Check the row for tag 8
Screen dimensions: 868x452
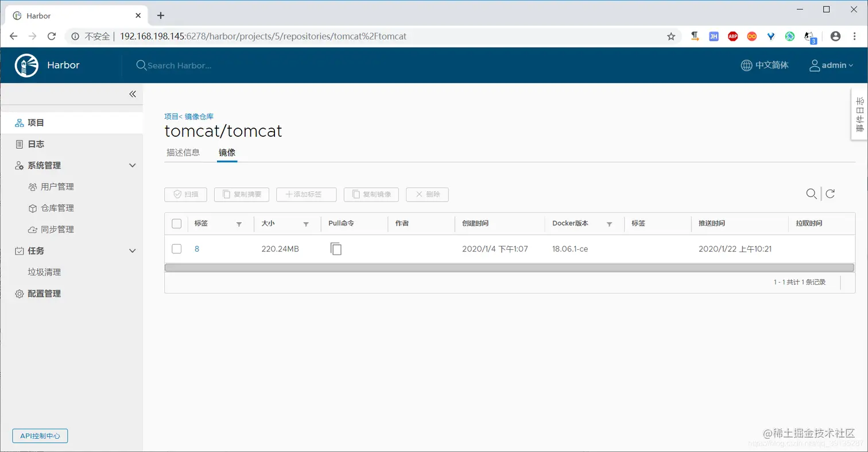(177, 249)
